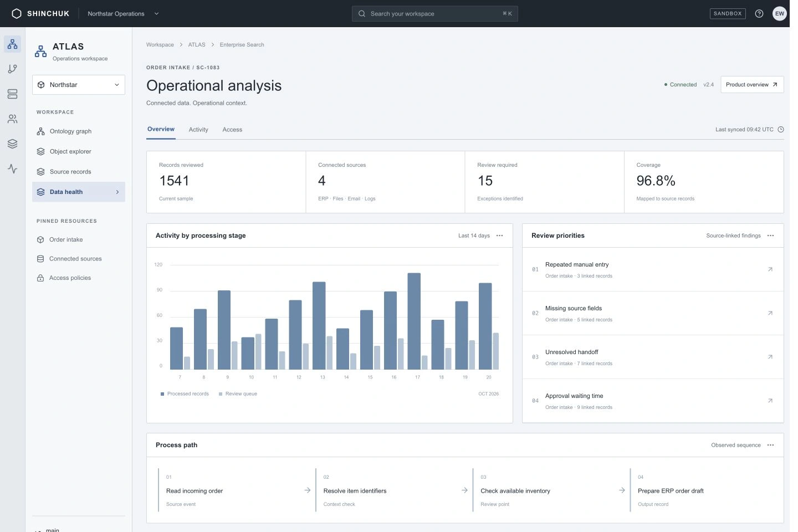Open the activity pulse icon in left rail
Viewport: 798px width, 532px height.
pyautogui.click(x=12, y=168)
